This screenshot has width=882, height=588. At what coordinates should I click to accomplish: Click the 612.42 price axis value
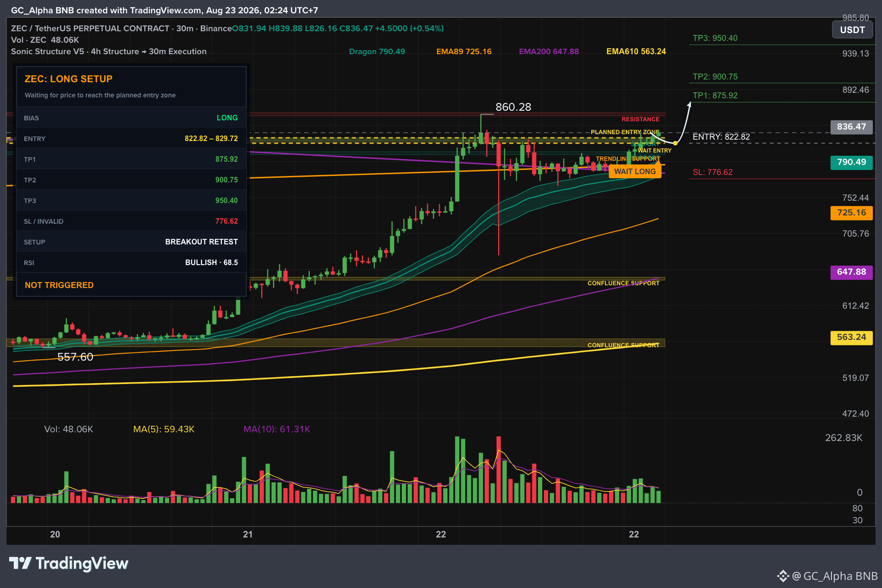click(855, 306)
